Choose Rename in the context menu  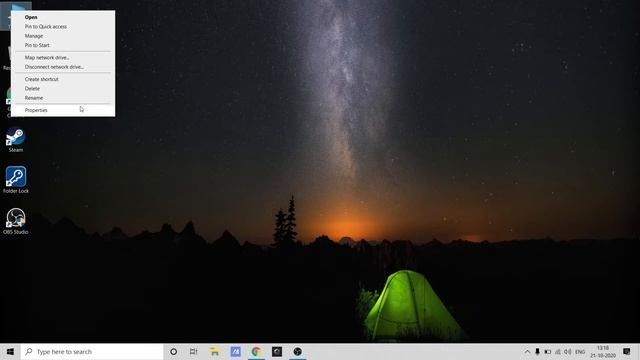[63, 98]
